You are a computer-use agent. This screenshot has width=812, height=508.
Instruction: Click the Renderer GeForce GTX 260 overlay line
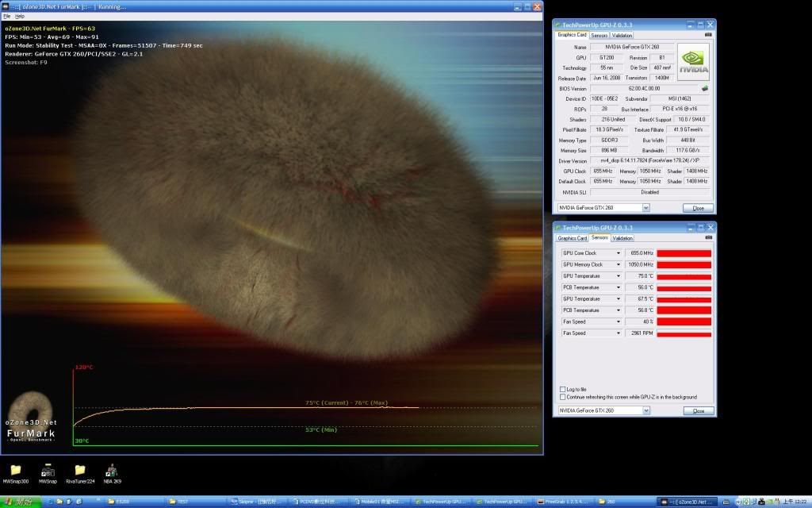[x=74, y=54]
